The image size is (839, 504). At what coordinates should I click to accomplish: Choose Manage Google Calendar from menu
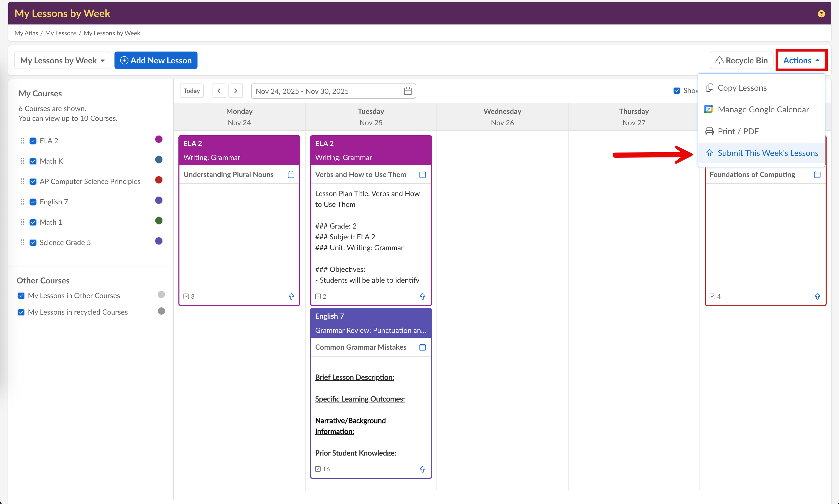[x=763, y=110]
